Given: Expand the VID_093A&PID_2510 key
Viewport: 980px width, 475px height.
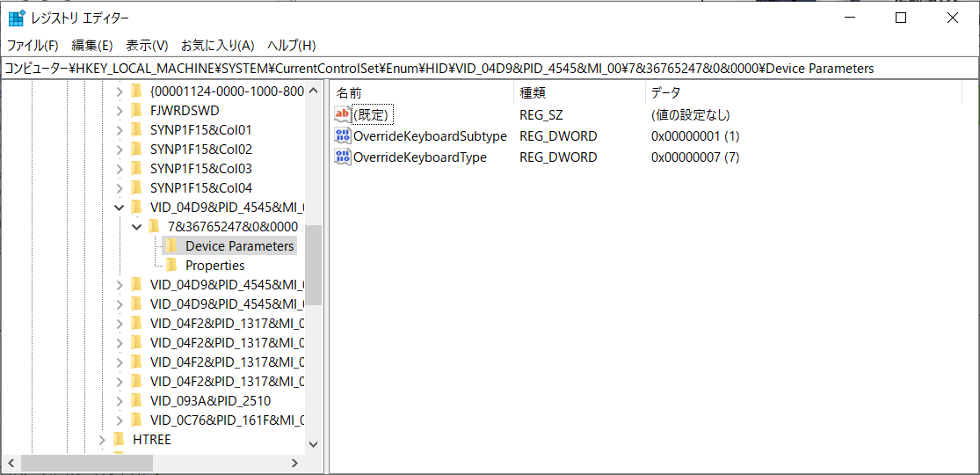Looking at the screenshot, I should (x=120, y=401).
